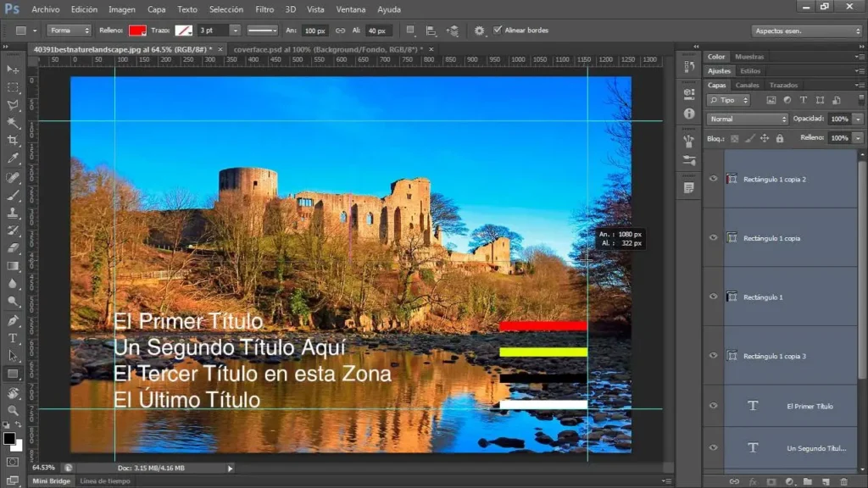Toggle visibility of Rectángulo 1 layer

pyautogui.click(x=713, y=297)
